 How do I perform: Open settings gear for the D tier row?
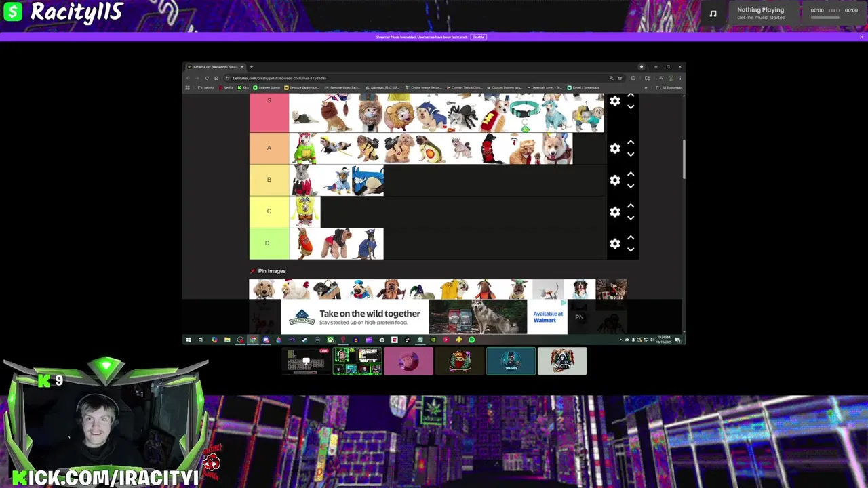(x=614, y=244)
